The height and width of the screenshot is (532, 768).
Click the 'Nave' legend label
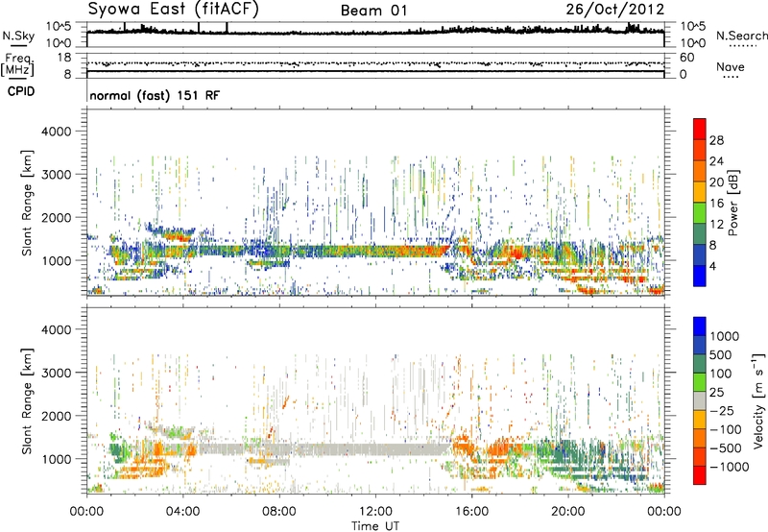tap(731, 66)
